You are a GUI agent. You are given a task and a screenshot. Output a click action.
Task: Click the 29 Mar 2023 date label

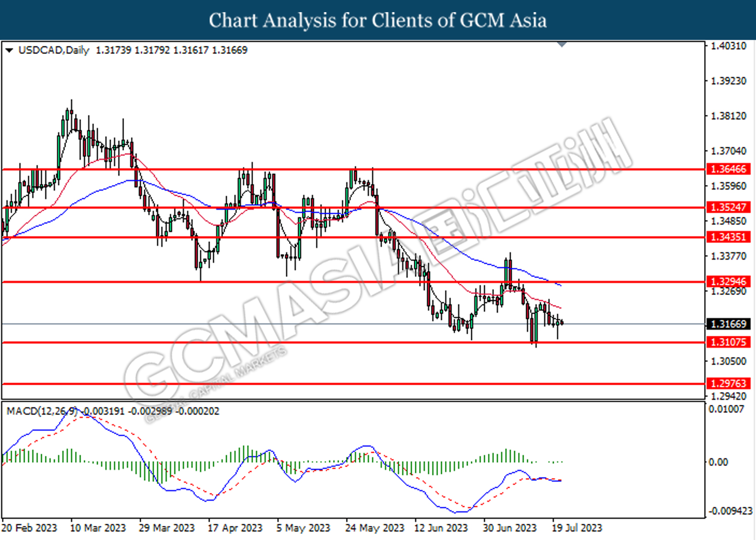click(x=166, y=528)
